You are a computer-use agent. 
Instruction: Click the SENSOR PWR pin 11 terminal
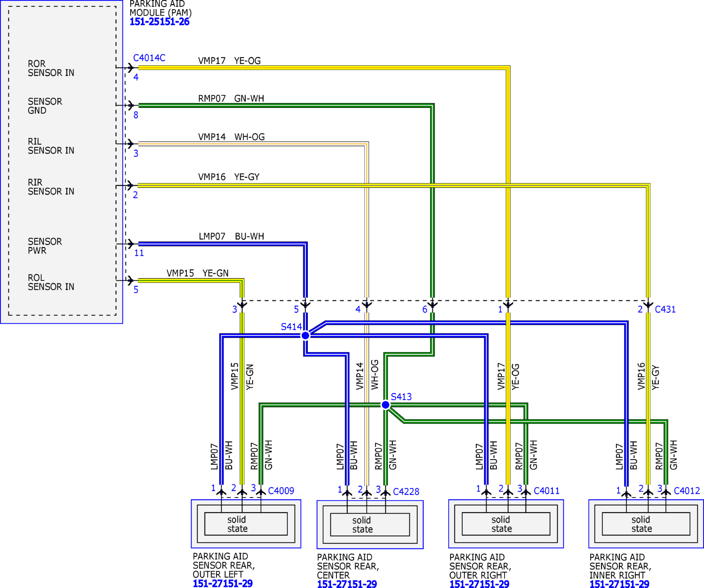[131, 244]
